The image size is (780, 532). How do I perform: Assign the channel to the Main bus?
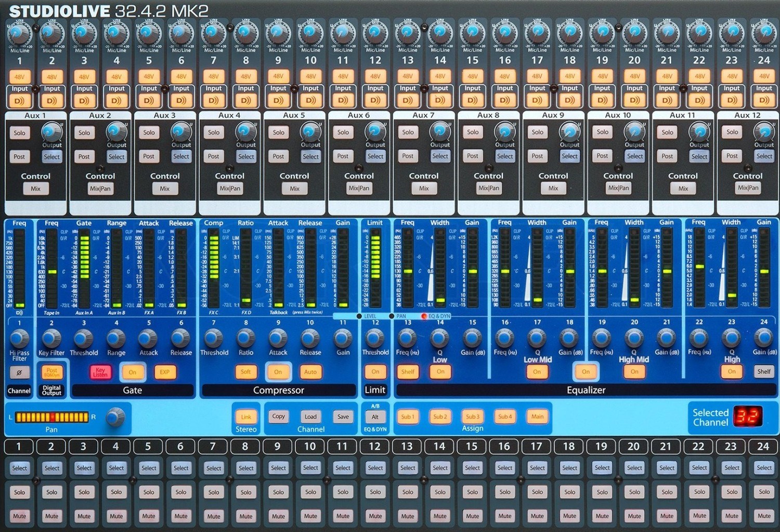coord(537,417)
